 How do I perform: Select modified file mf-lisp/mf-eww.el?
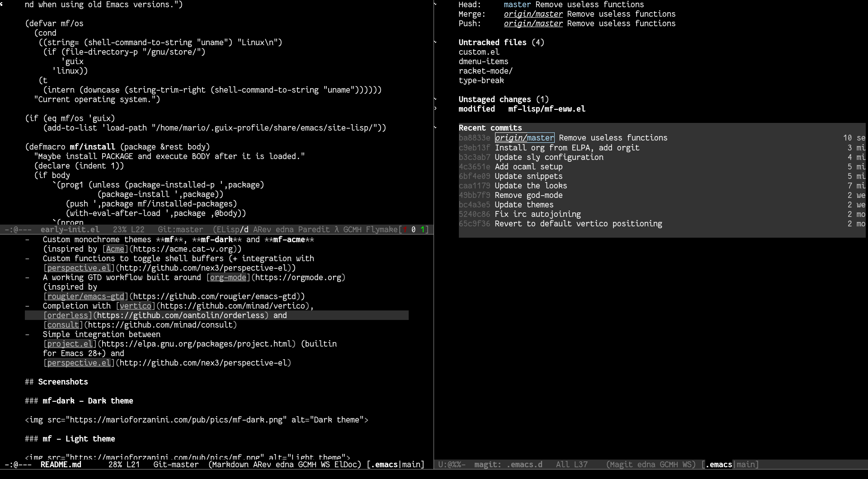pyautogui.click(x=547, y=109)
